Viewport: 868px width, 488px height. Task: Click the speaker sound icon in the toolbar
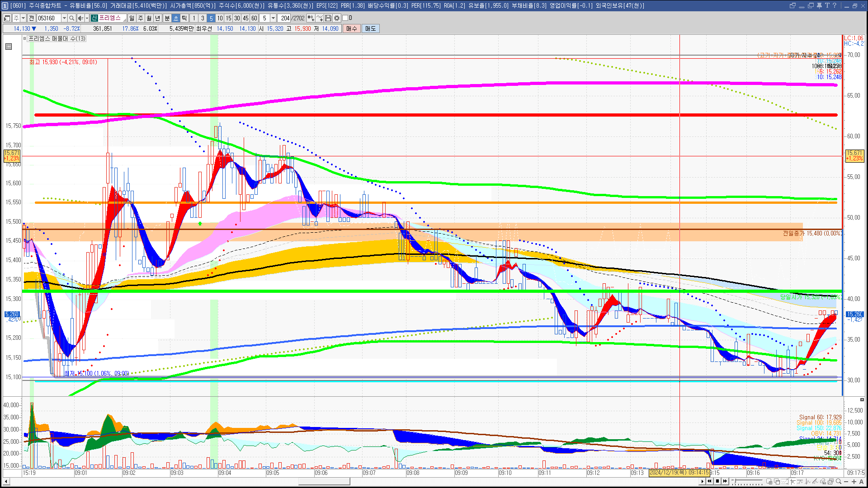tap(80, 18)
